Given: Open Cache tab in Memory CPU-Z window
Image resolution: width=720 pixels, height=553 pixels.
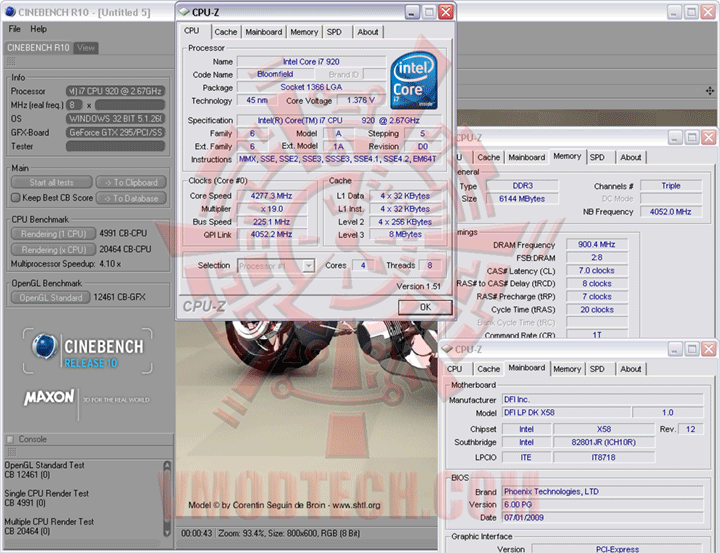Looking at the screenshot, I should [x=489, y=158].
